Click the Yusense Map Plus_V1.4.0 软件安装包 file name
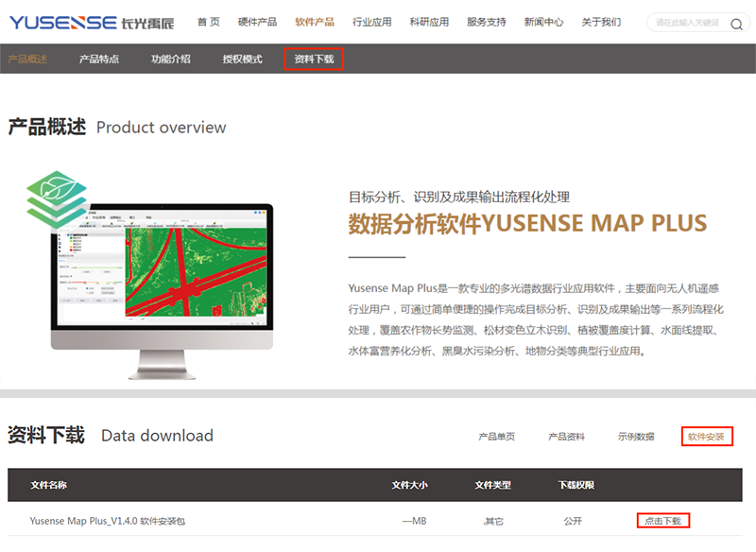The image size is (756, 552). click(108, 521)
